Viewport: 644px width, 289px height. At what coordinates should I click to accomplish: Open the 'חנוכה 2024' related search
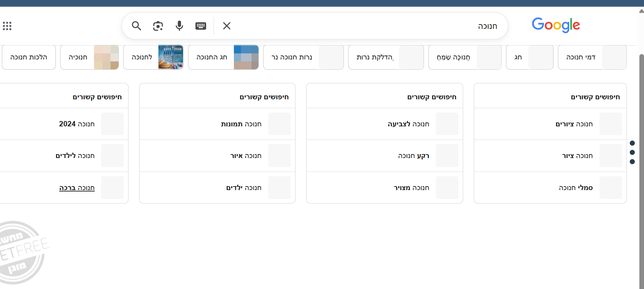77,124
